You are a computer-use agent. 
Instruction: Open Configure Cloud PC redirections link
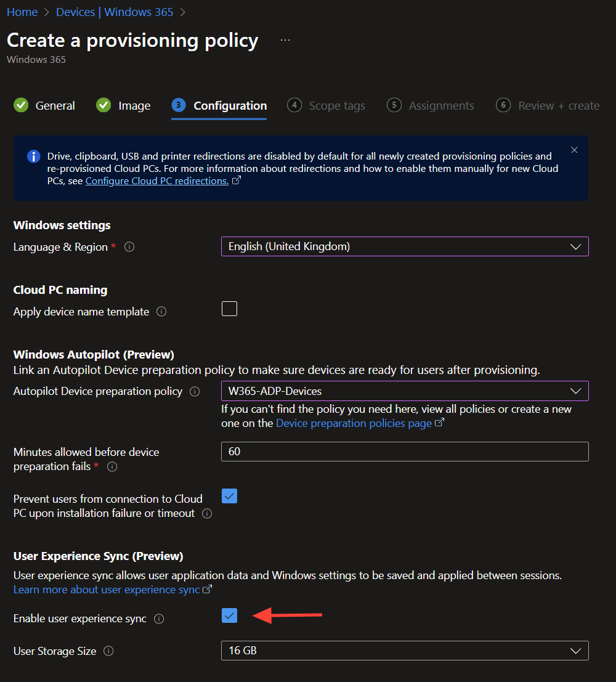pos(157,181)
